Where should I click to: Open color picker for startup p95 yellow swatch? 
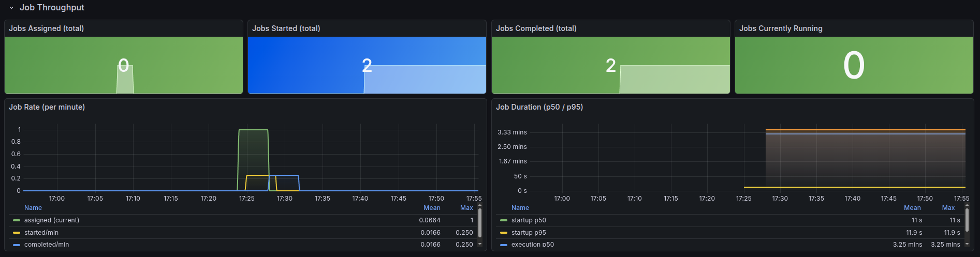504,233
